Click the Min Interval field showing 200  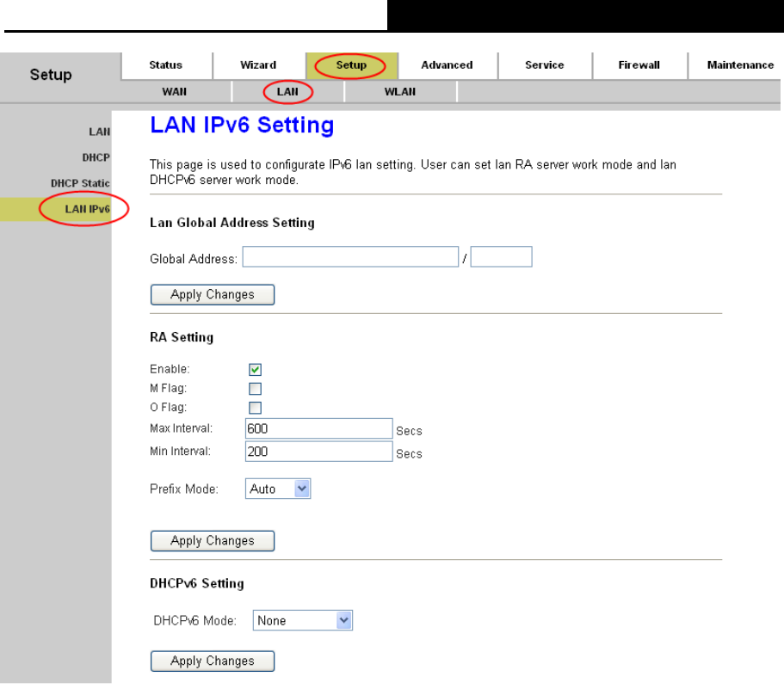coord(319,452)
